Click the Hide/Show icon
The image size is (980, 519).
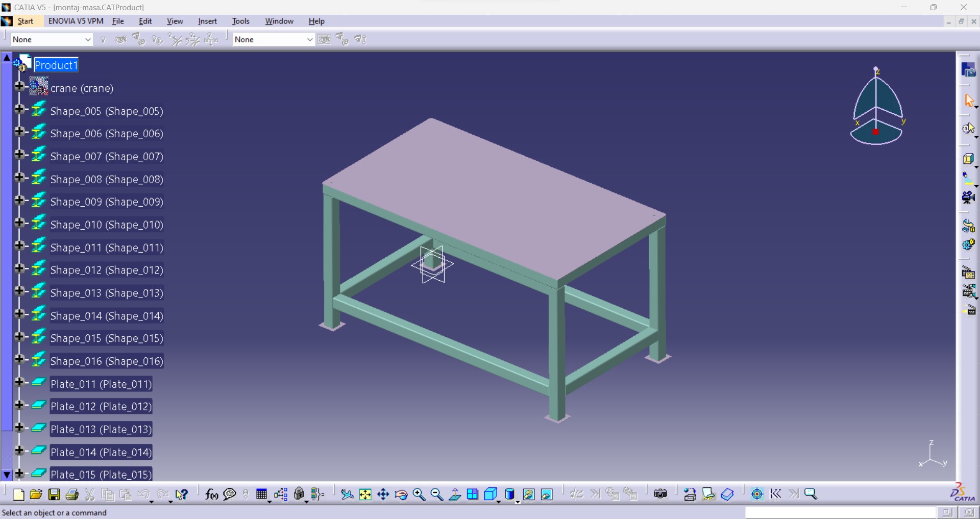coord(529,494)
